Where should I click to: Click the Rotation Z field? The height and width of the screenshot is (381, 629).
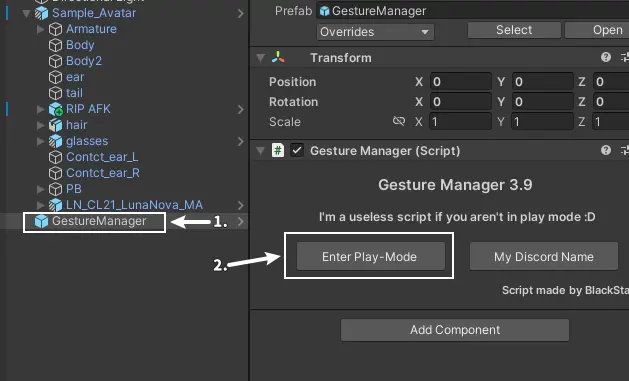tap(611, 101)
